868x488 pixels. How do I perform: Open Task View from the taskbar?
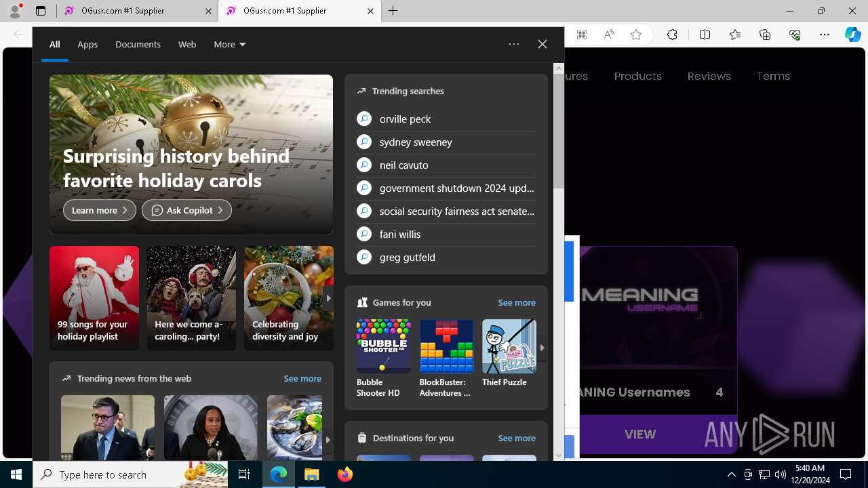[244, 475]
